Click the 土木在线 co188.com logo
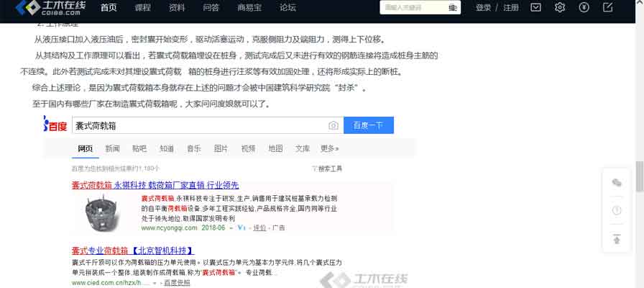 [50, 8]
